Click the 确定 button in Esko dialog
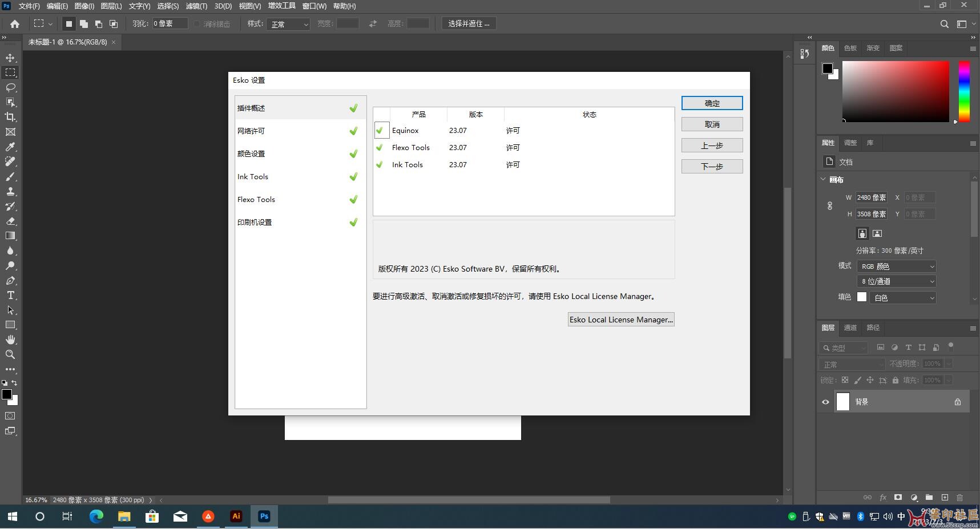980x529 pixels. 712,103
